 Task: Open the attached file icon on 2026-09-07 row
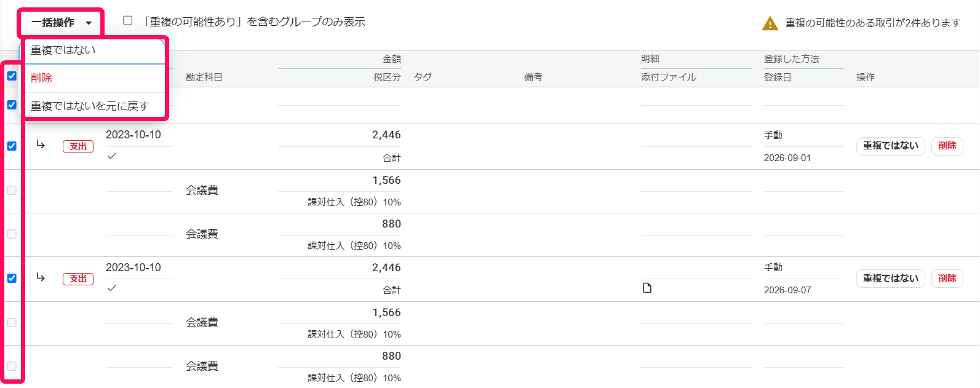click(647, 288)
